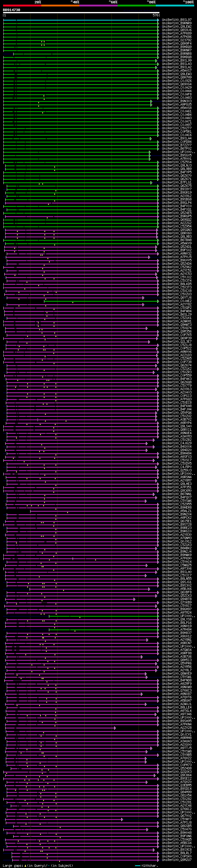
Task: Open the last hit UniRef100_Q9M2U7
Action: coord(177,860)
